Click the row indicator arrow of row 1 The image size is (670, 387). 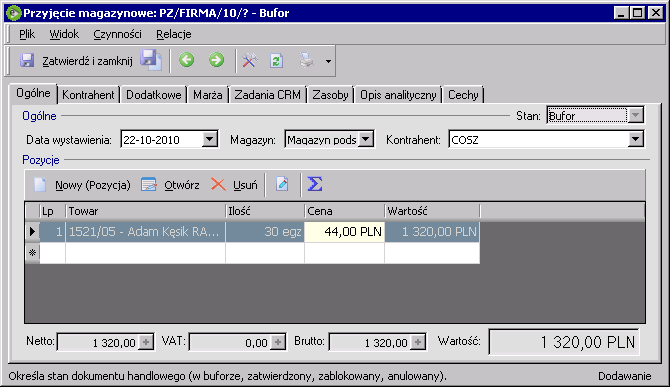32,232
